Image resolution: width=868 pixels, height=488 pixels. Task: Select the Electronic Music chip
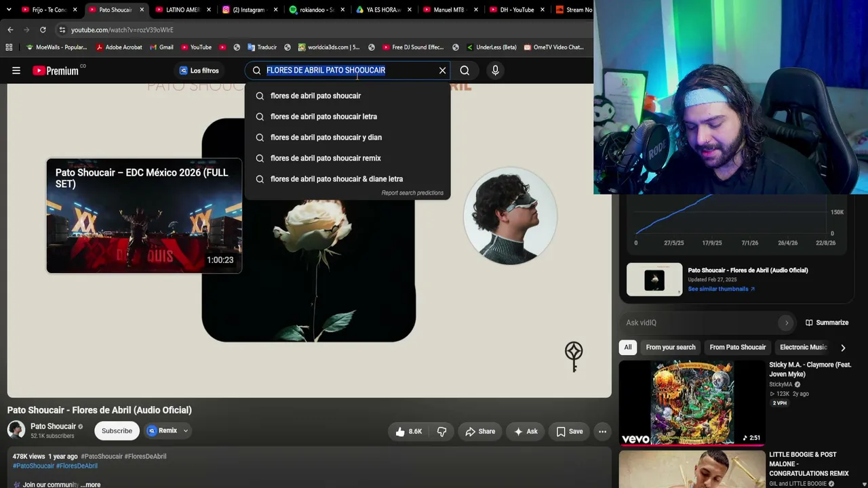pyautogui.click(x=804, y=348)
